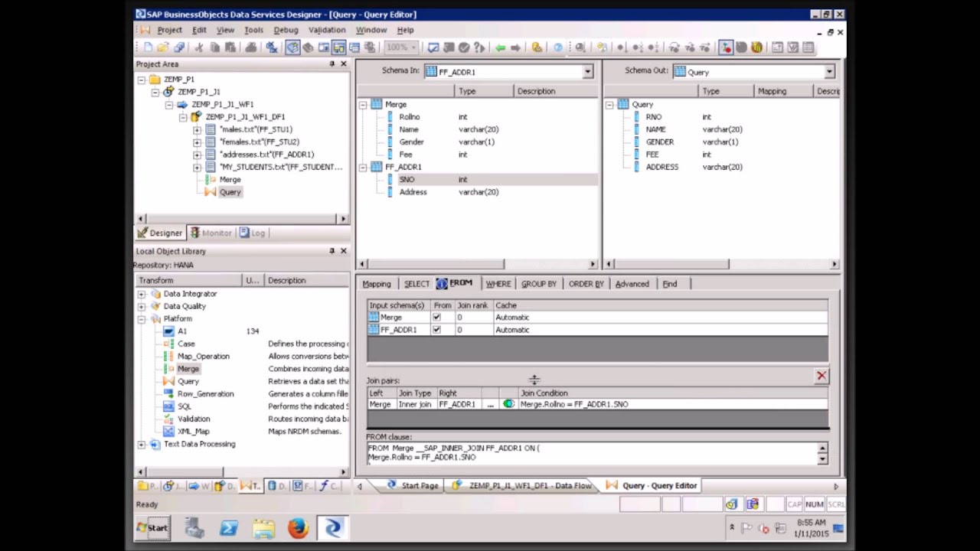This screenshot has height=551, width=980.
Task: Uncheck the From checkbox for FF_ADDR1 schema
Action: click(436, 330)
